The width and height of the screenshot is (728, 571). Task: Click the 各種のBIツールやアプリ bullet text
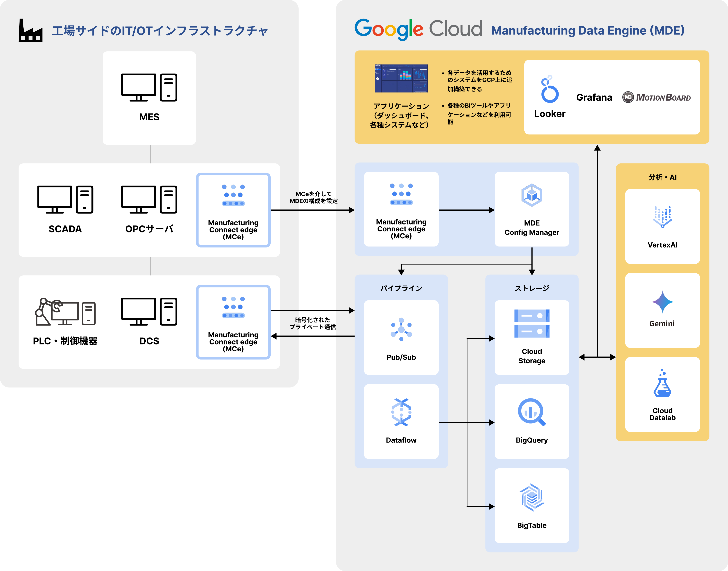tap(479, 114)
